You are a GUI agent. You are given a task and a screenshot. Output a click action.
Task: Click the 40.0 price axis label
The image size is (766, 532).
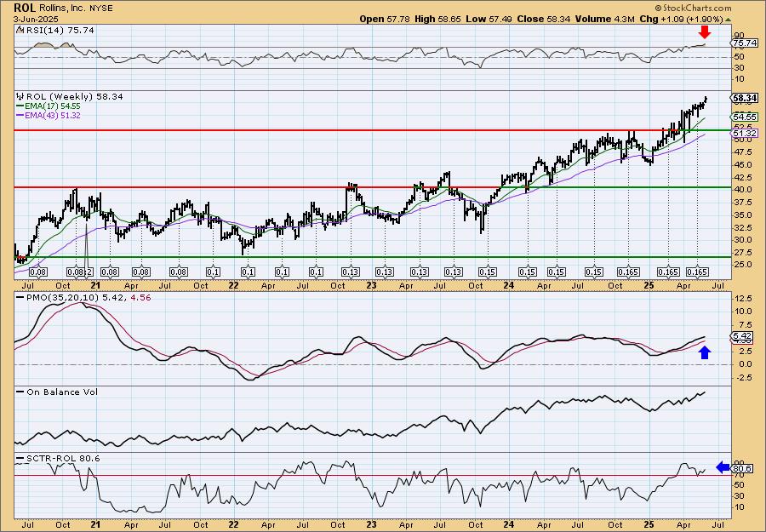pyautogui.click(x=742, y=190)
